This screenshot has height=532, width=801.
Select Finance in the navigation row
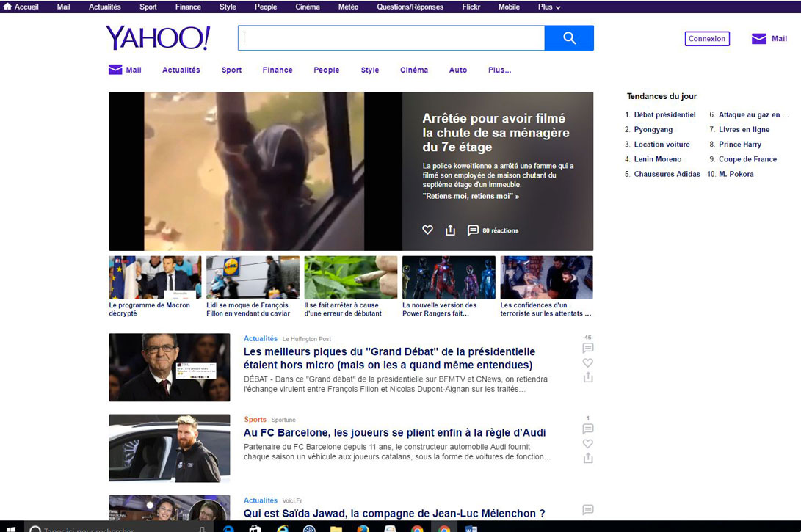point(278,70)
